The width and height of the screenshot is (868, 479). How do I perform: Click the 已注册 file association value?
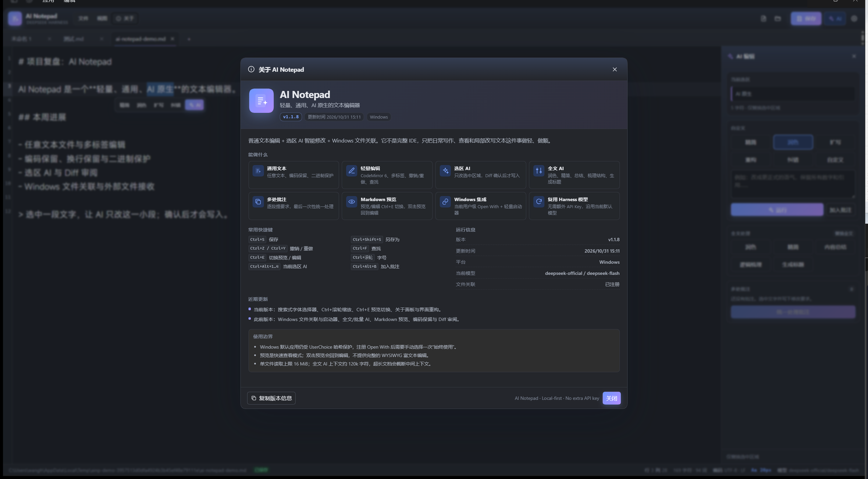click(612, 284)
